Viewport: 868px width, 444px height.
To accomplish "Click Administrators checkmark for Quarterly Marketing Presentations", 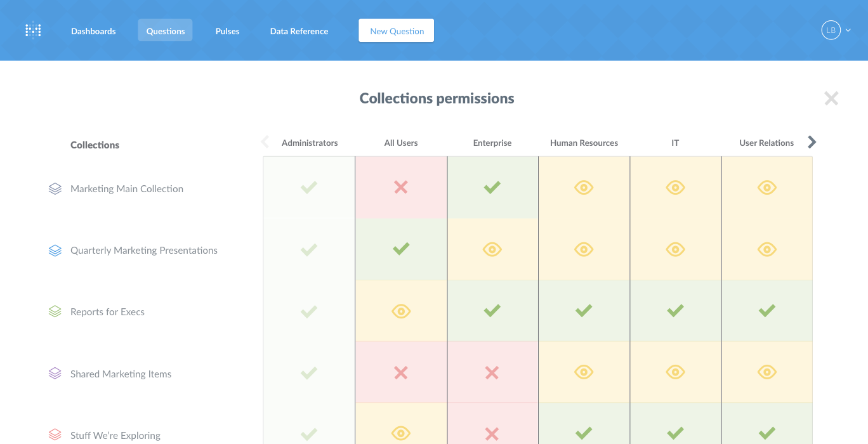I will (x=309, y=249).
